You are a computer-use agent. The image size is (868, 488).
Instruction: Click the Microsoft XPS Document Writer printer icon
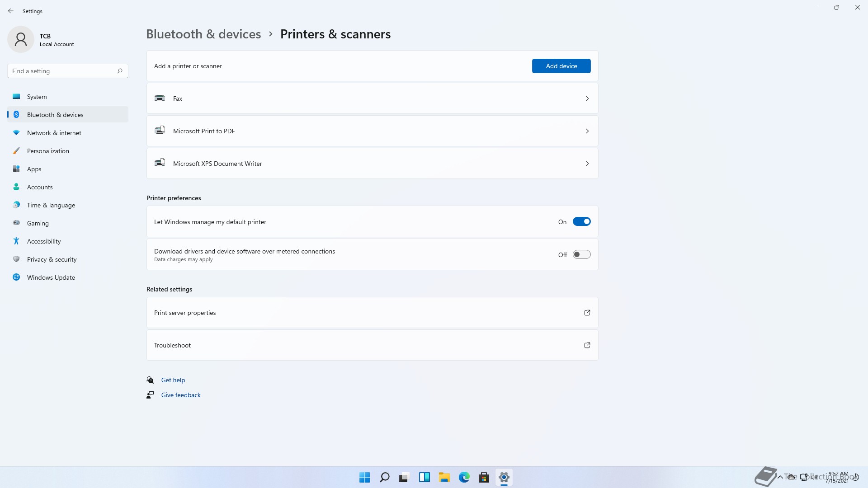point(160,163)
